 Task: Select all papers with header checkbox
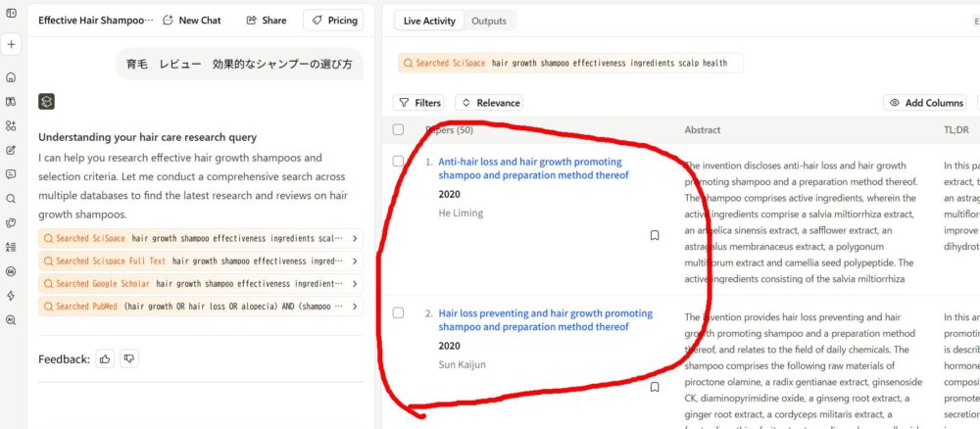(398, 129)
